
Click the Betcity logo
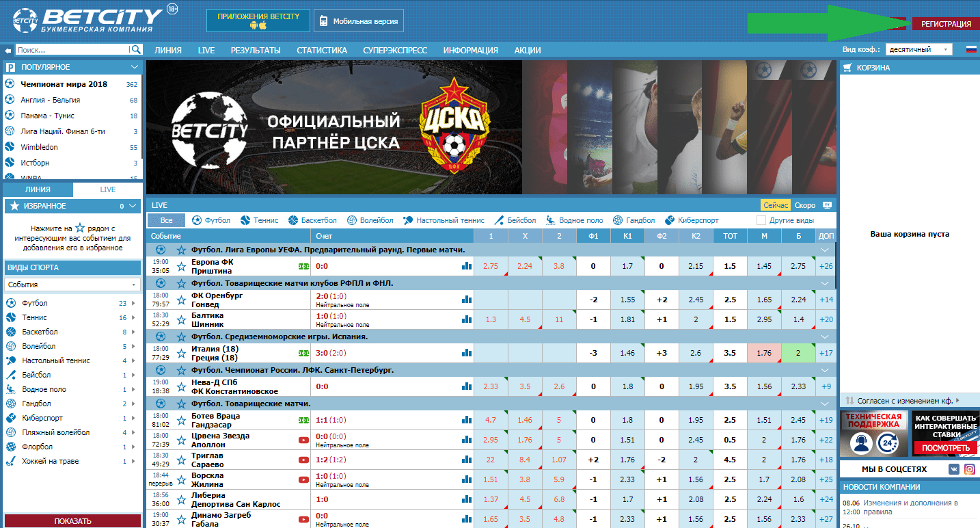(x=87, y=21)
